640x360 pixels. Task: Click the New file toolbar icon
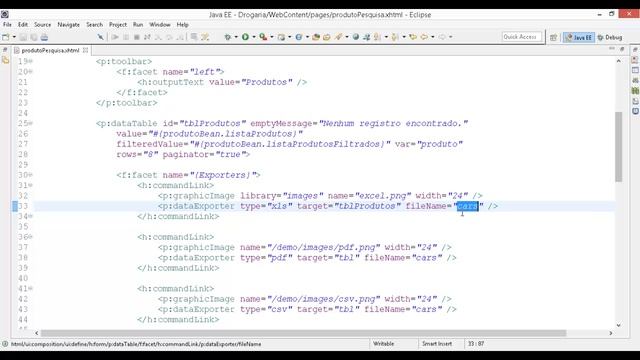5,37
